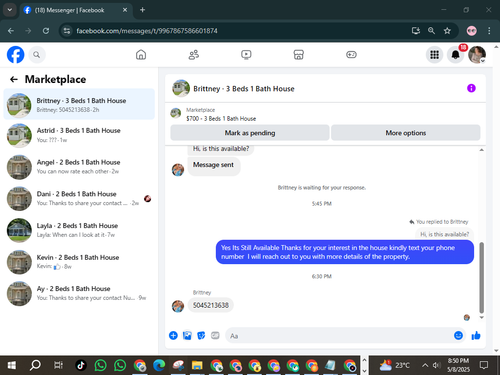
Task: Click the back arrow next to Marketplace
Action: click(x=14, y=79)
